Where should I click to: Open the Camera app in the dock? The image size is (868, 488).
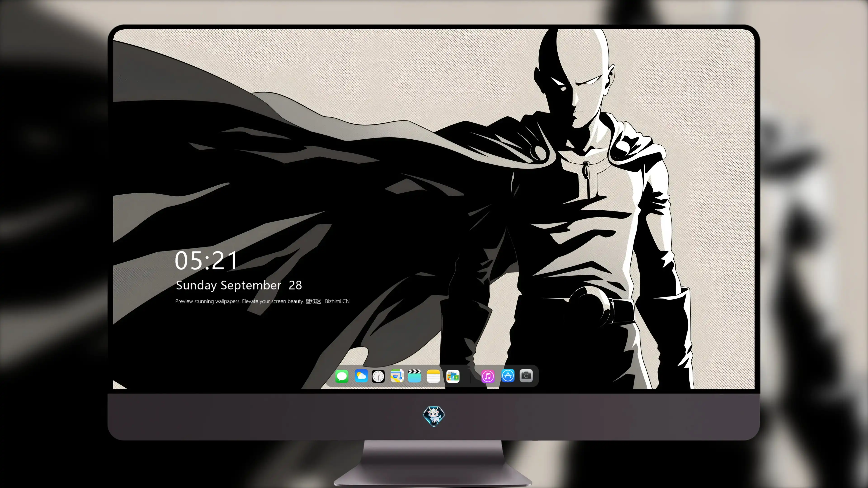coord(526,375)
